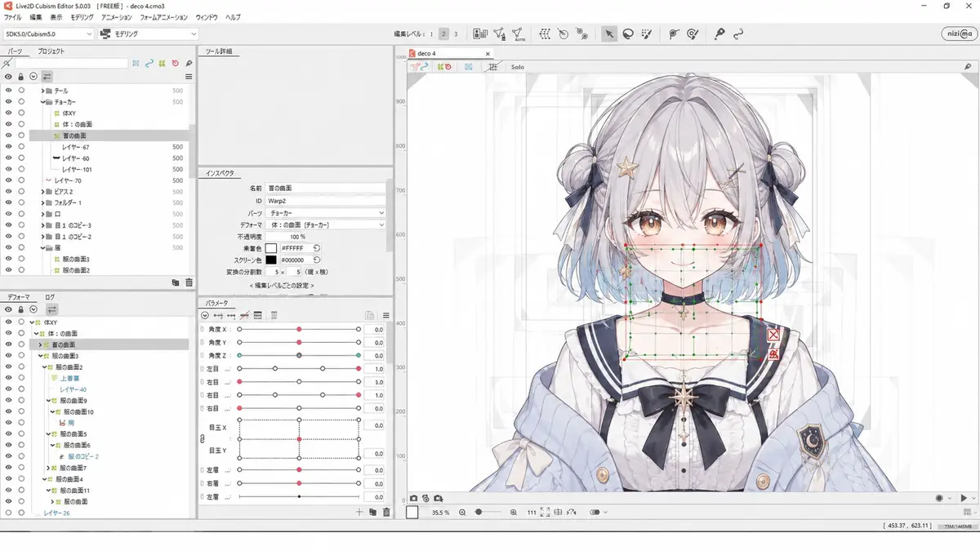The image size is (980, 551).
Task: Open the SDK5.0/Cubism5.0 version dropdown
Action: [49, 34]
